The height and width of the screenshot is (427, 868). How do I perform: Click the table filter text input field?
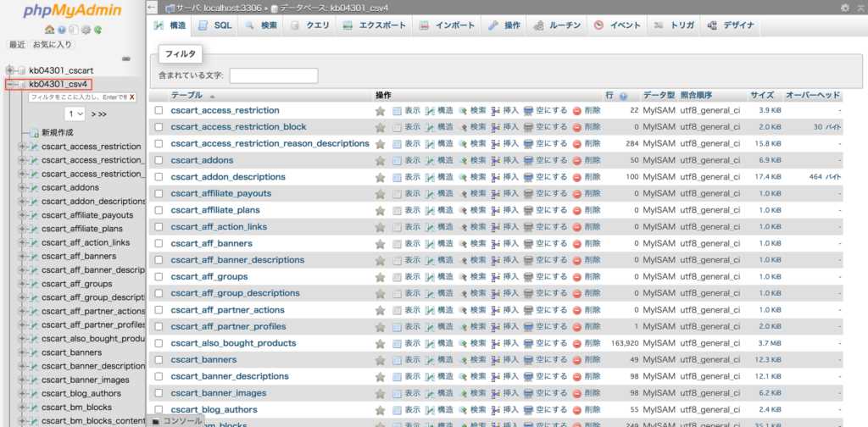pyautogui.click(x=273, y=75)
